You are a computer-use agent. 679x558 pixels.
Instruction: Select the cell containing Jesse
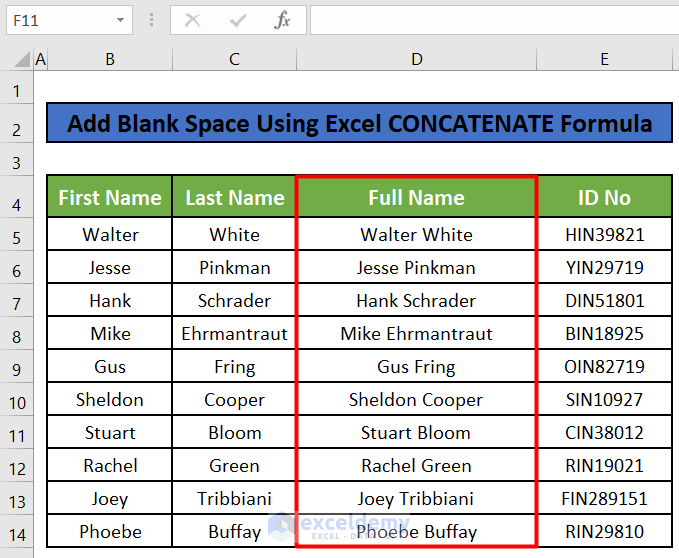tap(110, 267)
